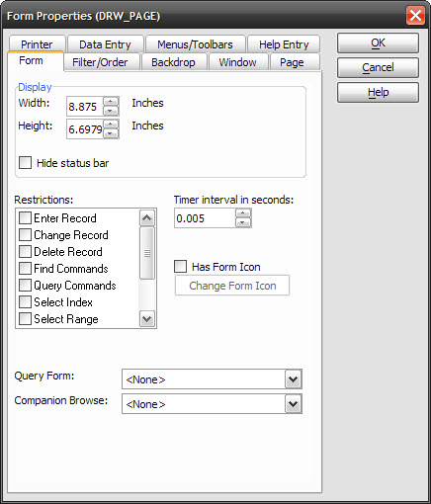
Task: Open the Companion Browse dropdown
Action: pyautogui.click(x=294, y=404)
